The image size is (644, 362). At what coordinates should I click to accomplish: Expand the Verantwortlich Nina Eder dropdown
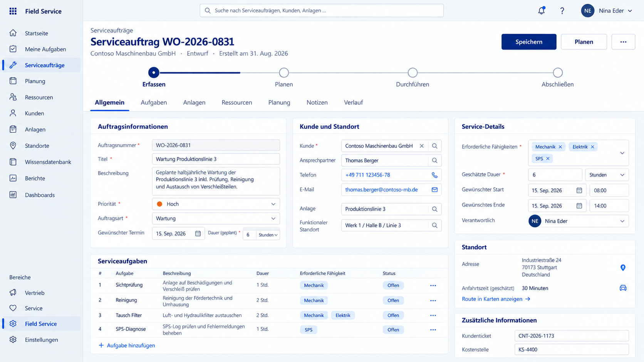click(622, 221)
